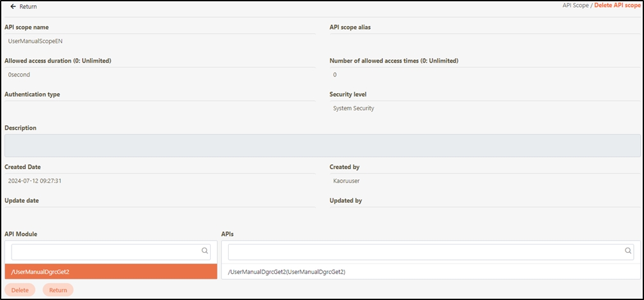Click the Return link at top left
This screenshot has height=300, width=644.
pos(28,6)
